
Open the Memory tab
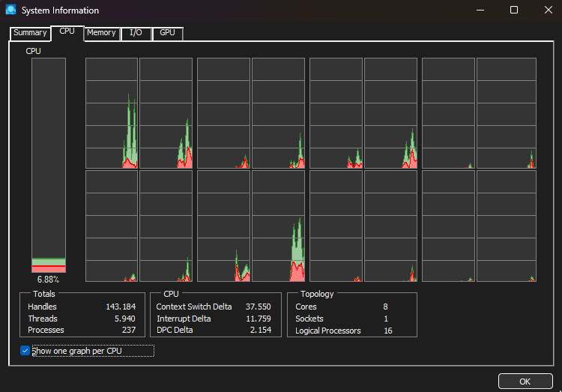101,33
